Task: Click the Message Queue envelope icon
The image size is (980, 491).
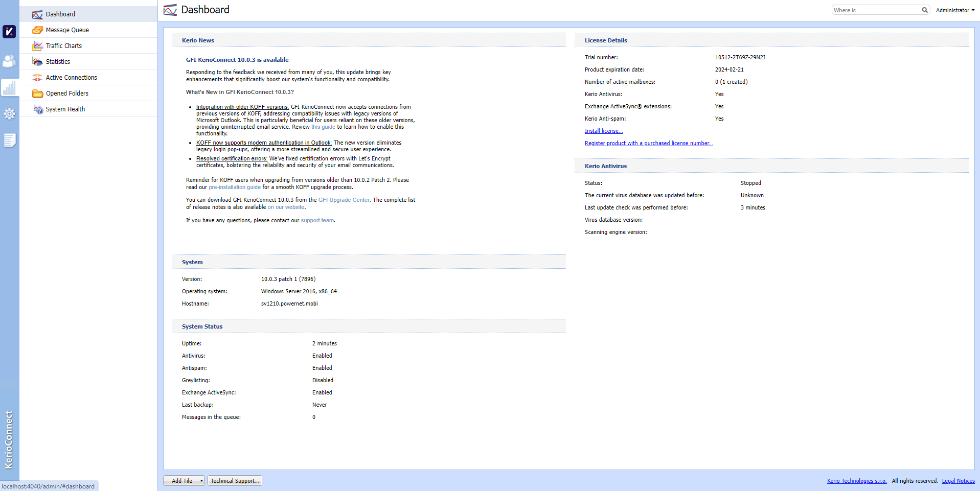Action: point(37,30)
